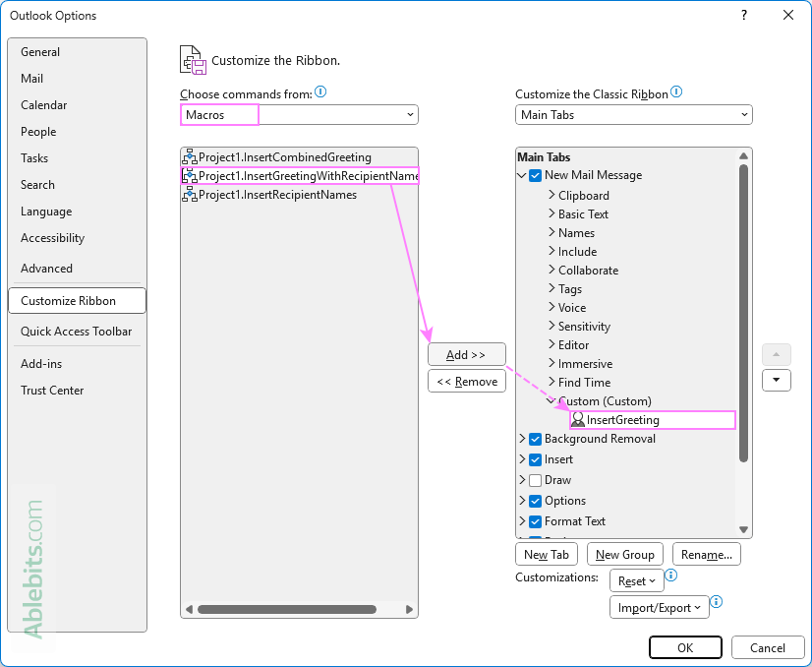Expand the Voice group

[x=551, y=307]
